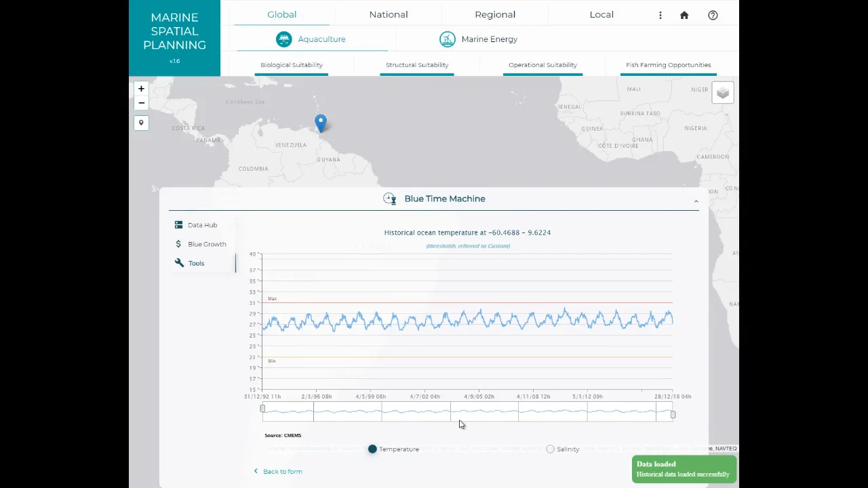Screen dimensions: 868x488
Task: Select the Temperature radio option
Action: point(372,449)
